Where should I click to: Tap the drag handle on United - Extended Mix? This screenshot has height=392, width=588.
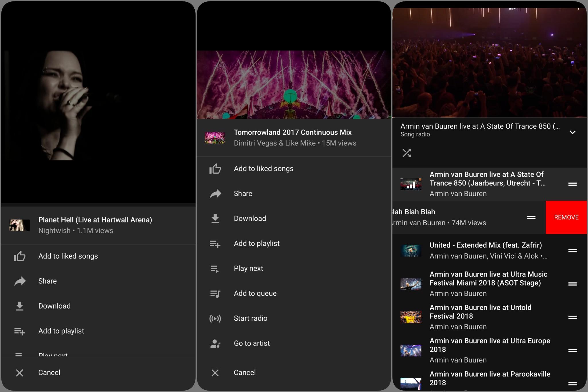click(572, 251)
